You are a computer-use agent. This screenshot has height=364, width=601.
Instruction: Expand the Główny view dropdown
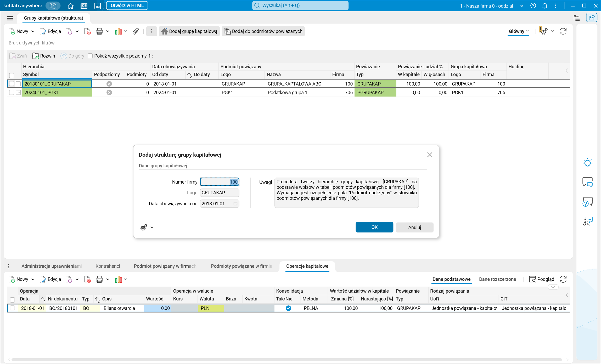(519, 31)
